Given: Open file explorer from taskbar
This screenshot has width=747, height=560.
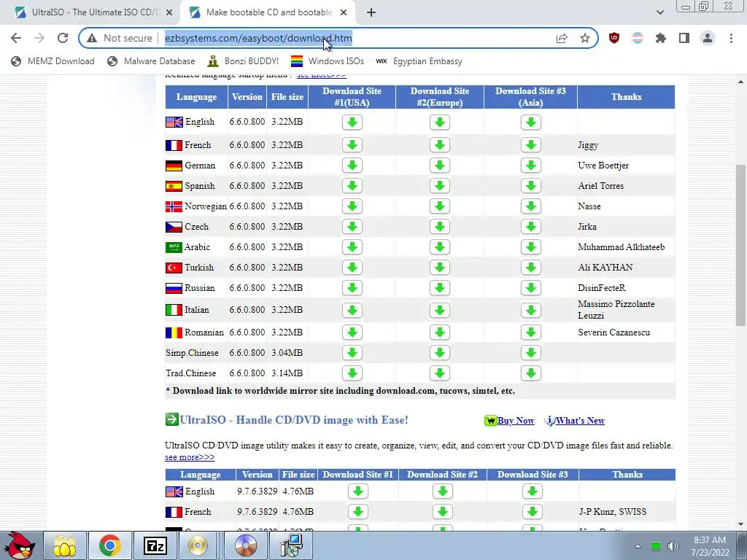Looking at the screenshot, I should tap(65, 545).
